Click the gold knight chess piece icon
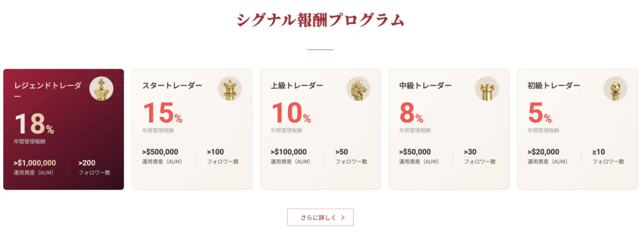This screenshot has width=644, height=232. click(358, 89)
